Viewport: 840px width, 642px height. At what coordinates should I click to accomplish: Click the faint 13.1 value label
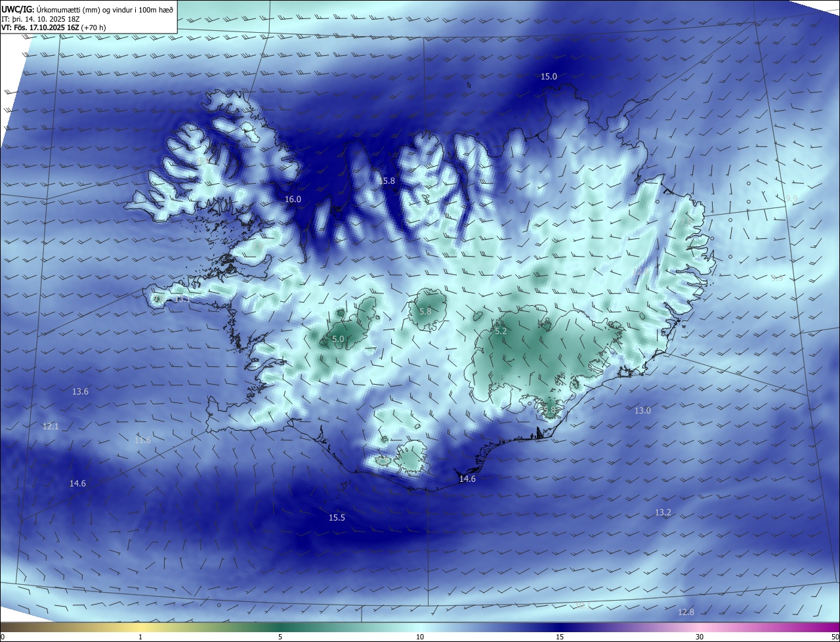(x=182, y=299)
